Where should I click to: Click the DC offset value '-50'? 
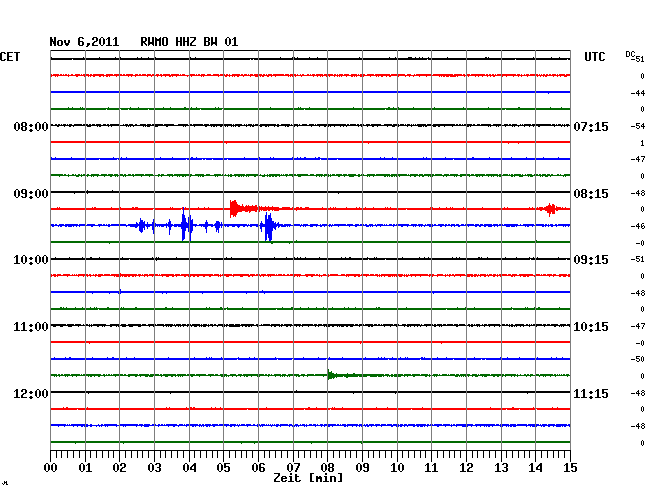click(x=638, y=360)
